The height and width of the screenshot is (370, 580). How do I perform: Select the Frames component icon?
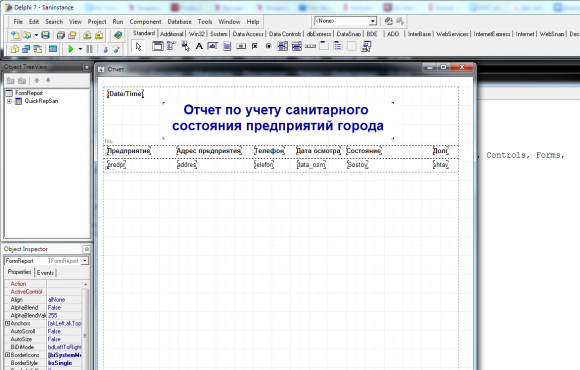tap(158, 46)
